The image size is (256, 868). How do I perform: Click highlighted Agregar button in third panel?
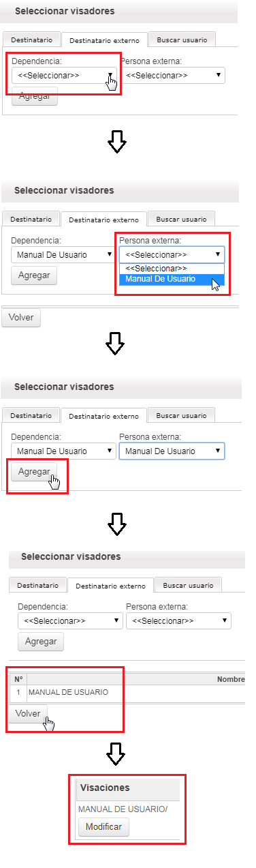[35, 471]
